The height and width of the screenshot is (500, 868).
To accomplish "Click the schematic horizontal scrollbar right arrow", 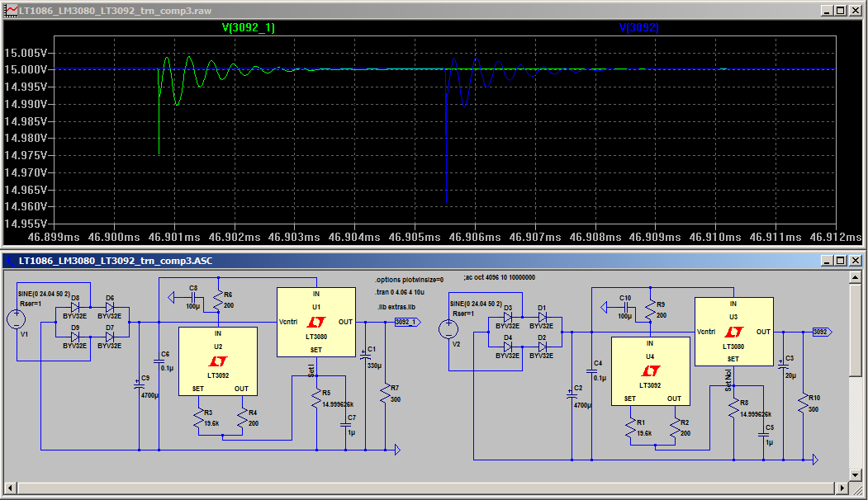I will 842,488.
